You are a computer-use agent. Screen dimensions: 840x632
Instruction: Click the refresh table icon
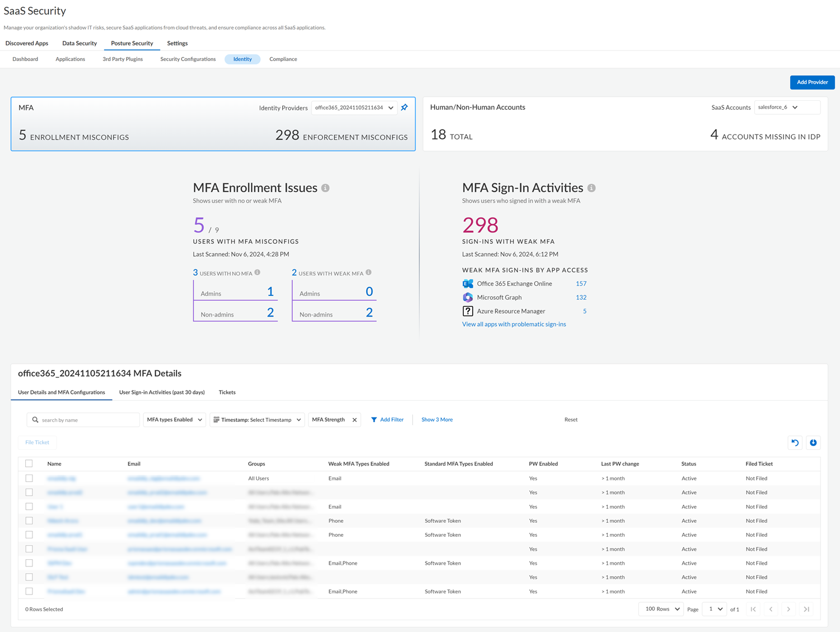click(795, 443)
